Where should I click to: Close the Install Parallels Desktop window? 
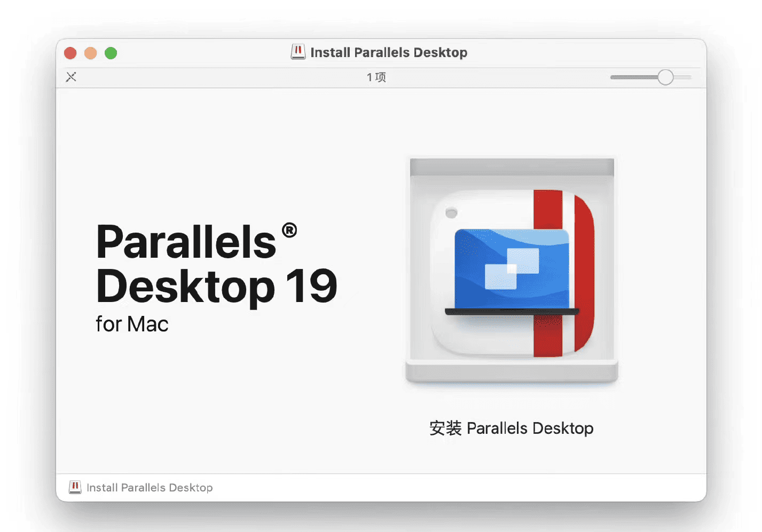click(70, 53)
